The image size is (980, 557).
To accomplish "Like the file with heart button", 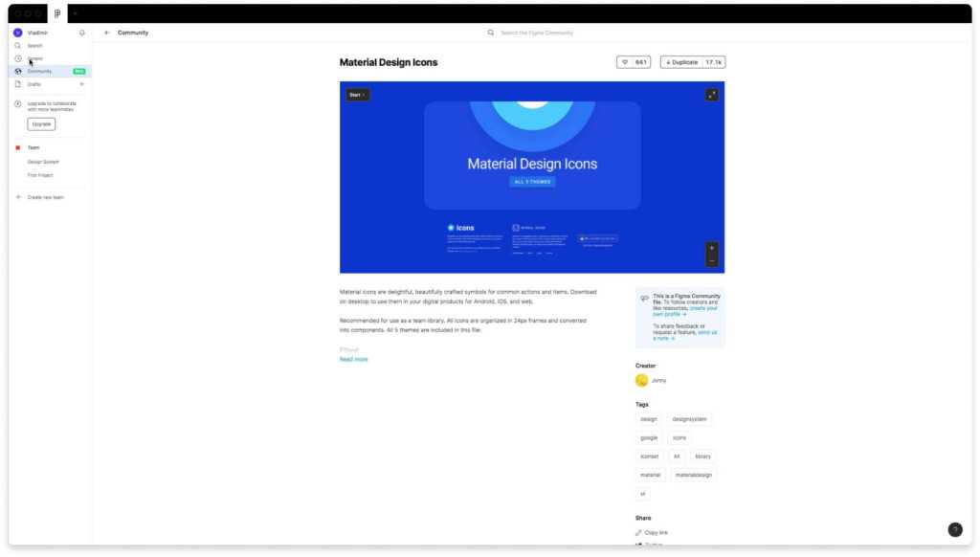I will (x=634, y=62).
